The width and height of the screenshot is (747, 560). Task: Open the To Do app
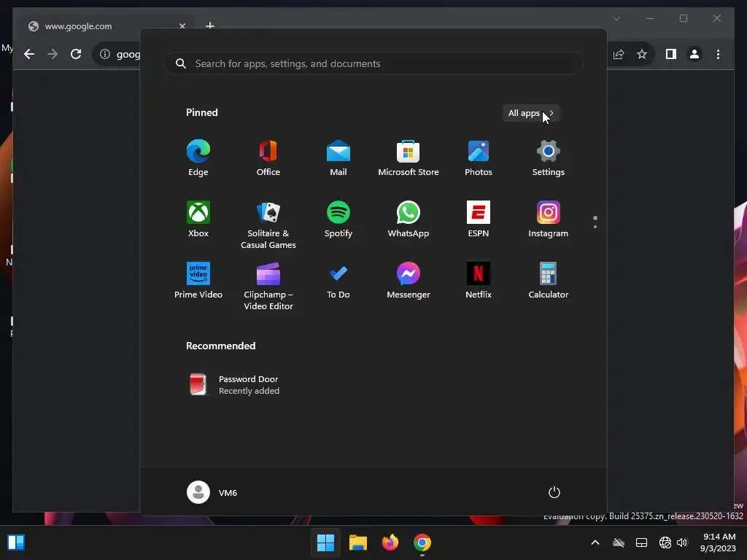click(x=338, y=281)
